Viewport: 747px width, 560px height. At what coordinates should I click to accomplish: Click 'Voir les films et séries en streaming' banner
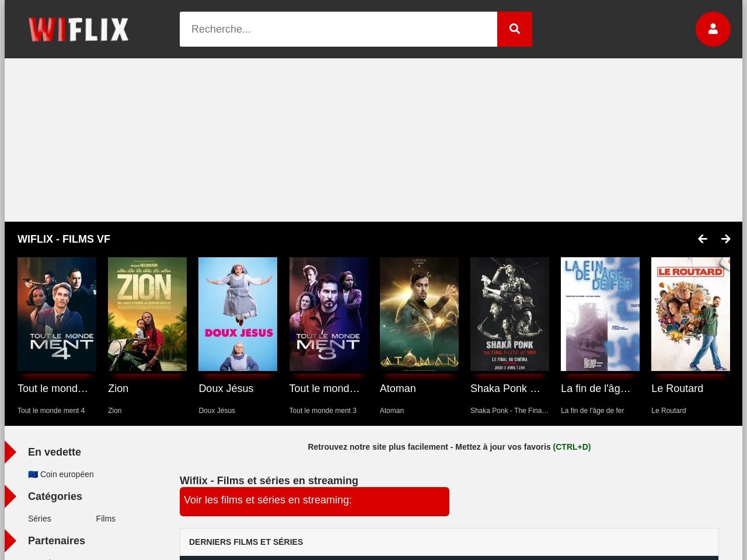click(x=315, y=502)
